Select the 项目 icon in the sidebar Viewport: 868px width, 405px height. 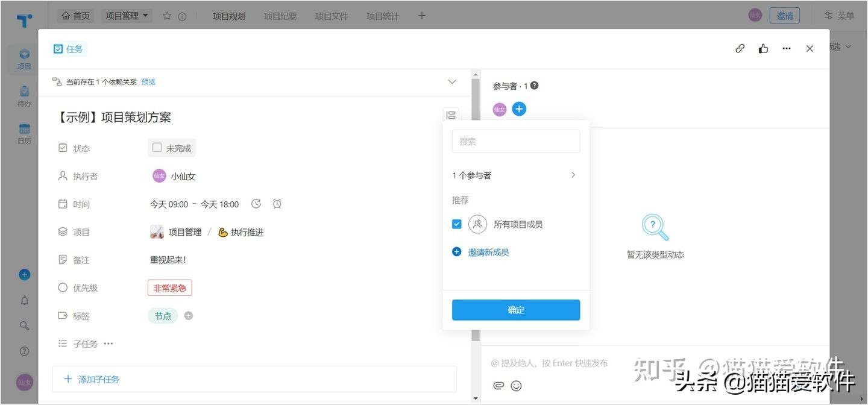pos(24,58)
